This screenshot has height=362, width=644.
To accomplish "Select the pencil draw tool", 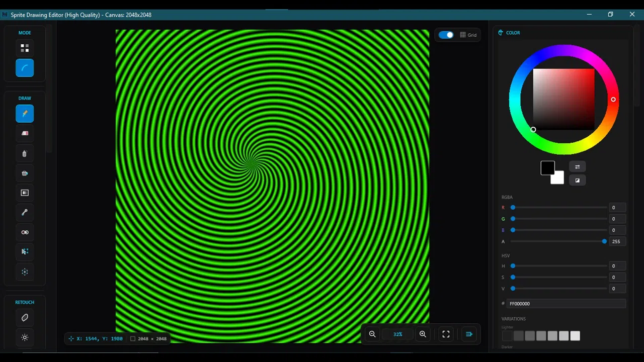I will (25, 114).
